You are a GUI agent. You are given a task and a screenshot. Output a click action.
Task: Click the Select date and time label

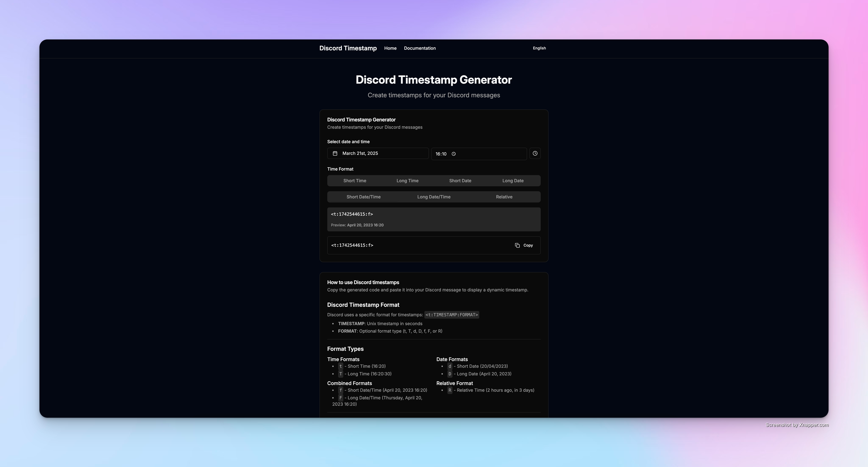coord(348,142)
